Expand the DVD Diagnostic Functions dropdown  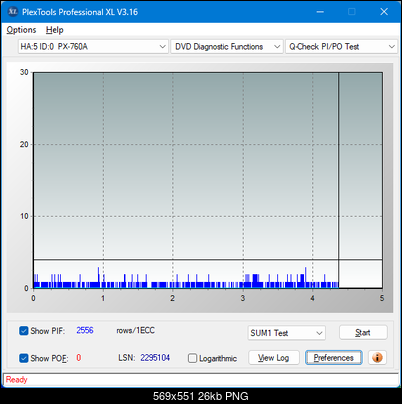click(x=227, y=47)
